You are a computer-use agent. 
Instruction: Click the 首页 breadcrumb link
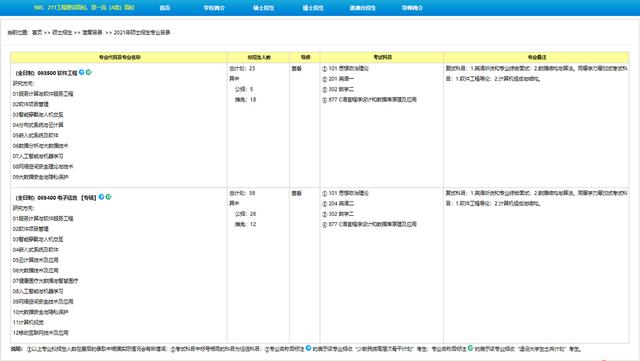tap(37, 32)
